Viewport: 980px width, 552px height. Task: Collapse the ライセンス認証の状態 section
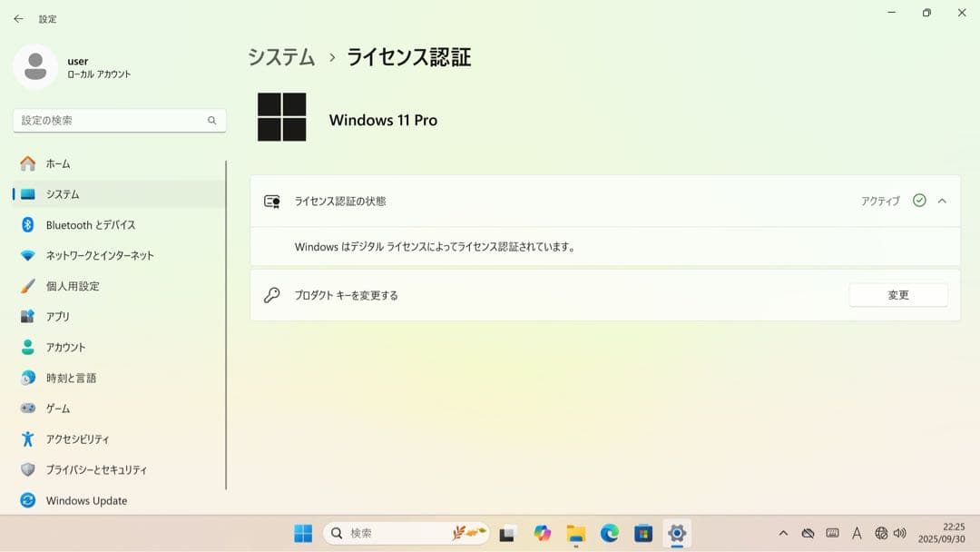click(942, 201)
